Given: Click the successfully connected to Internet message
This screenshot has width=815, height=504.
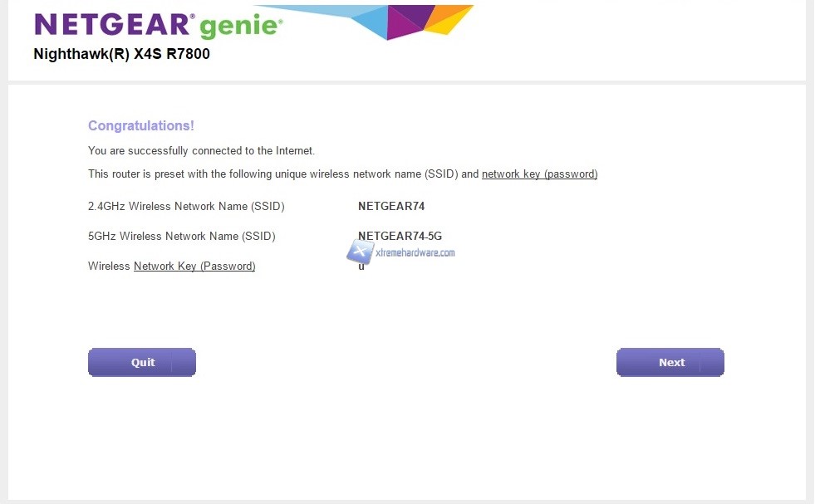Looking at the screenshot, I should [x=201, y=151].
